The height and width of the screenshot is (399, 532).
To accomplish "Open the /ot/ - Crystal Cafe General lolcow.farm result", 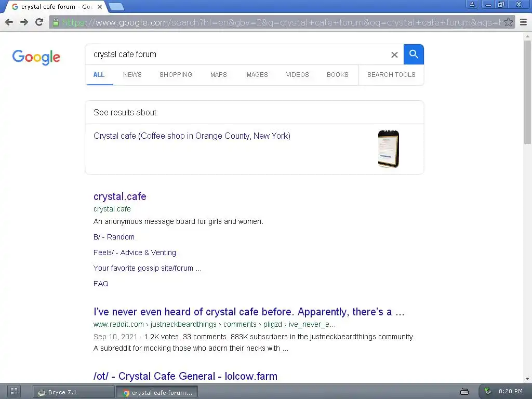I will (x=185, y=376).
